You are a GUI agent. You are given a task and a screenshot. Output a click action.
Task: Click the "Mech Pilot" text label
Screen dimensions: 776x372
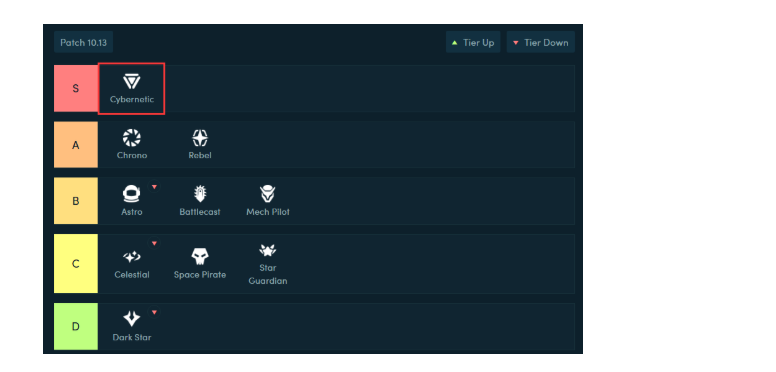pos(268,212)
